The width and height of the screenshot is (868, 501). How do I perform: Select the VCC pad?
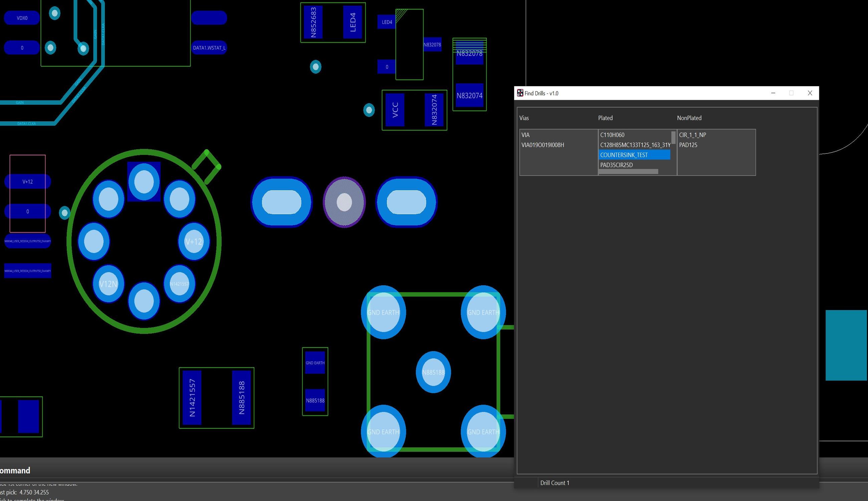point(395,110)
